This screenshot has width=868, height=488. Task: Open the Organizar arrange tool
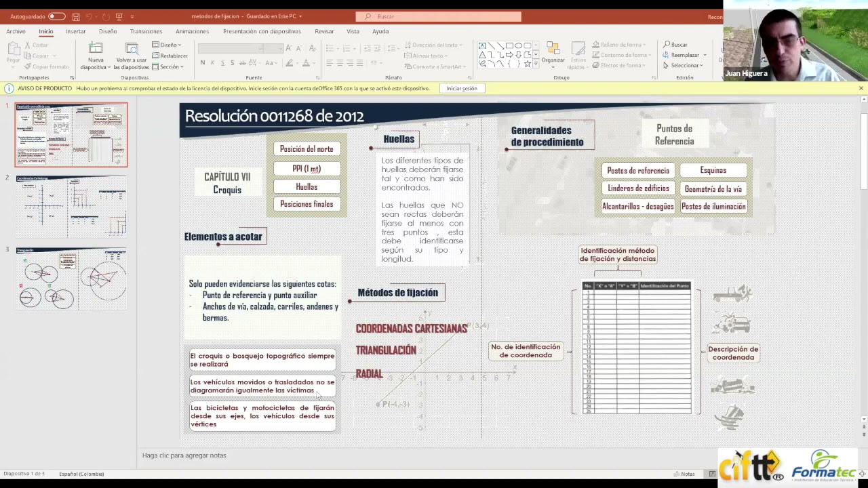(x=553, y=53)
